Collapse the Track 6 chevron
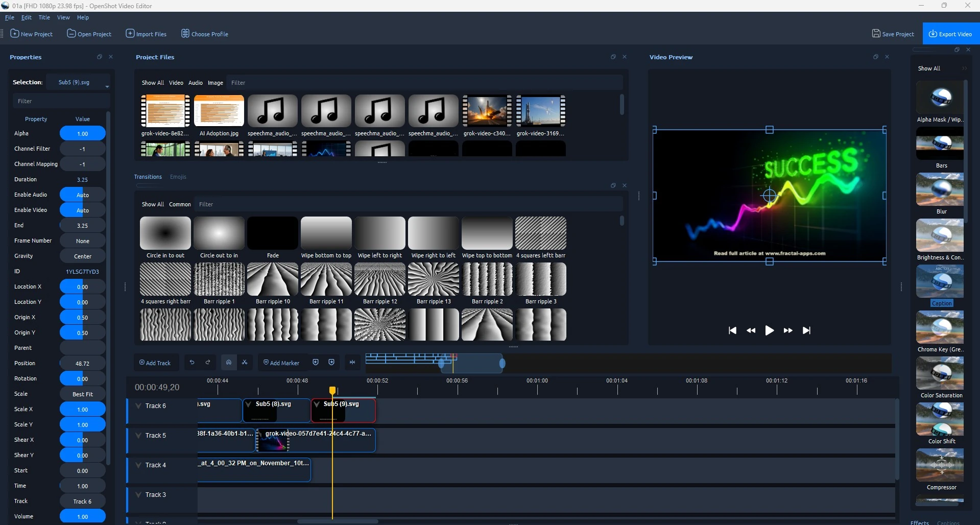The height and width of the screenshot is (525, 980). [x=138, y=406]
